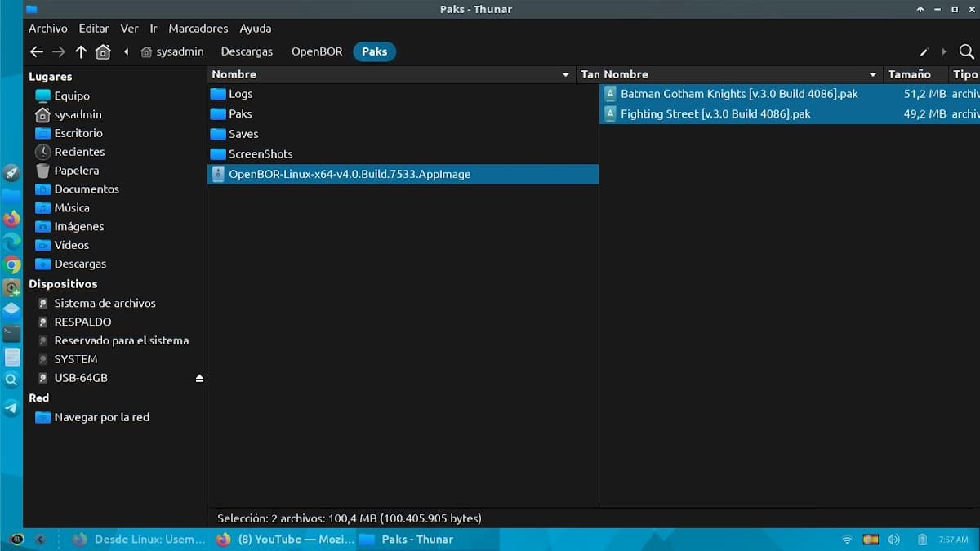This screenshot has height=551, width=980.
Task: Open Firefox from the left dock
Action: tap(11, 219)
